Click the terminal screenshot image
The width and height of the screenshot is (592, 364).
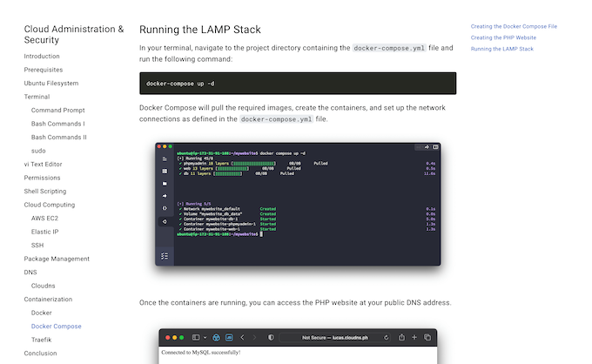[298, 204]
